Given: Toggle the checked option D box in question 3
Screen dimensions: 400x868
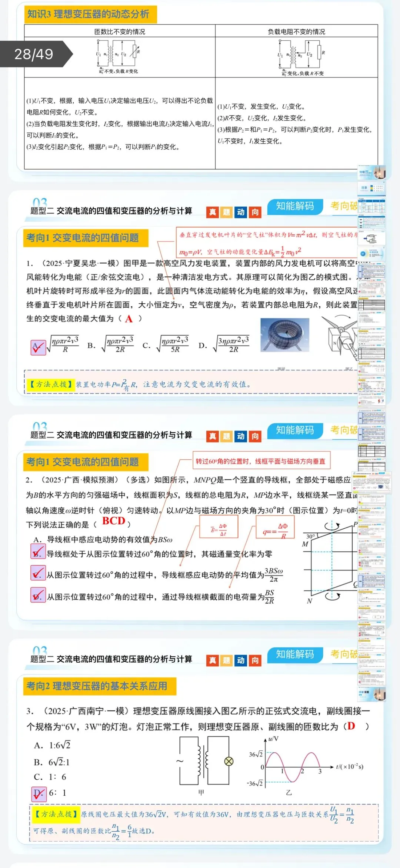Looking at the screenshot, I should 39,794.
